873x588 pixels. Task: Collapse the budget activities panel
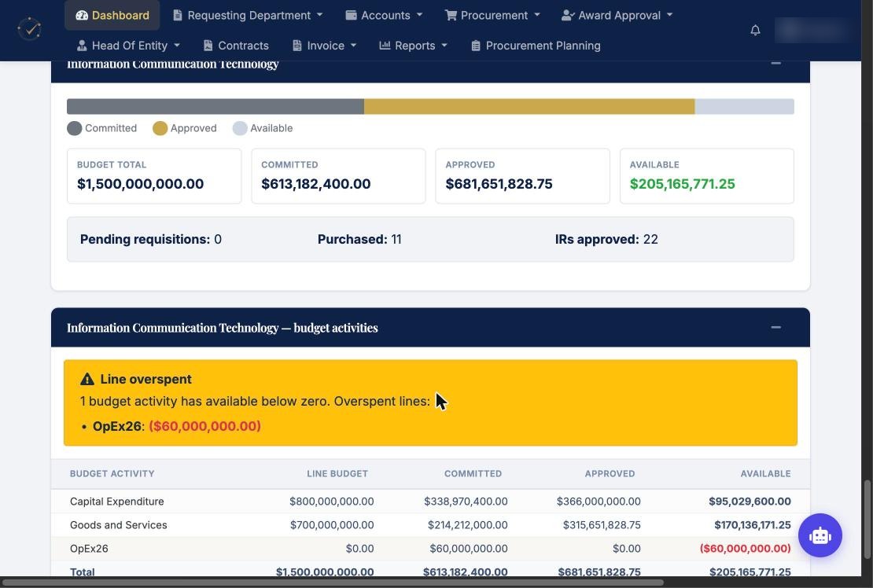click(x=775, y=327)
